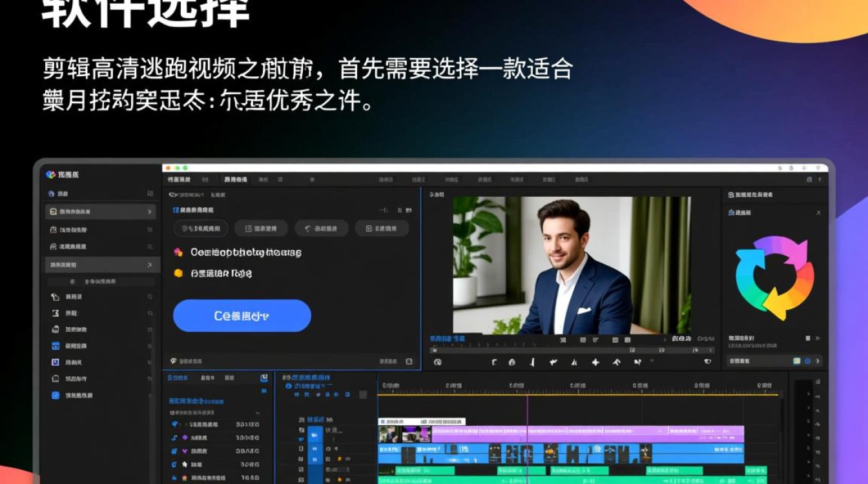
Task: Click the colorful app logo atop the left sidebar
Action: [x=51, y=175]
